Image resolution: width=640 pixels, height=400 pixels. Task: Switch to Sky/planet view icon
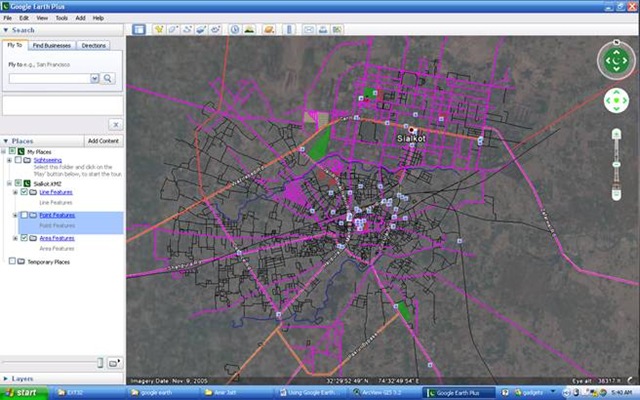click(269, 29)
